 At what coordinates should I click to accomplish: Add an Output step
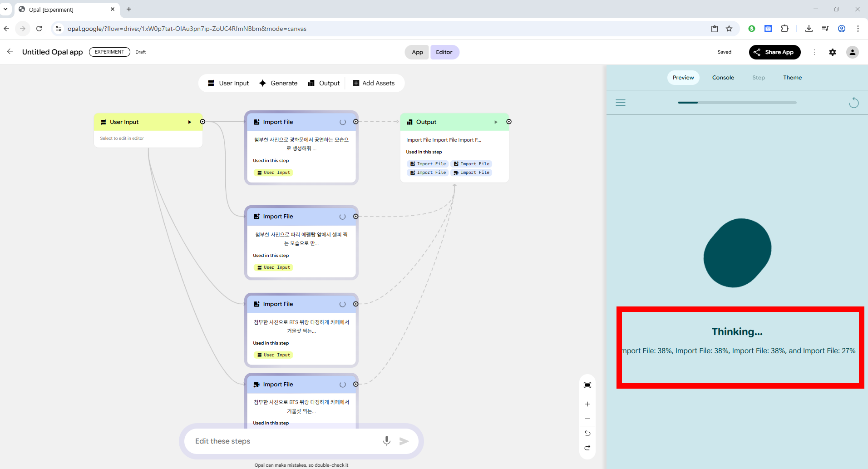[324, 83]
